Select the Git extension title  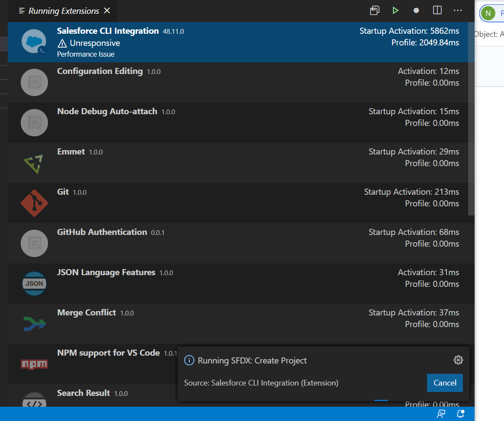point(63,192)
